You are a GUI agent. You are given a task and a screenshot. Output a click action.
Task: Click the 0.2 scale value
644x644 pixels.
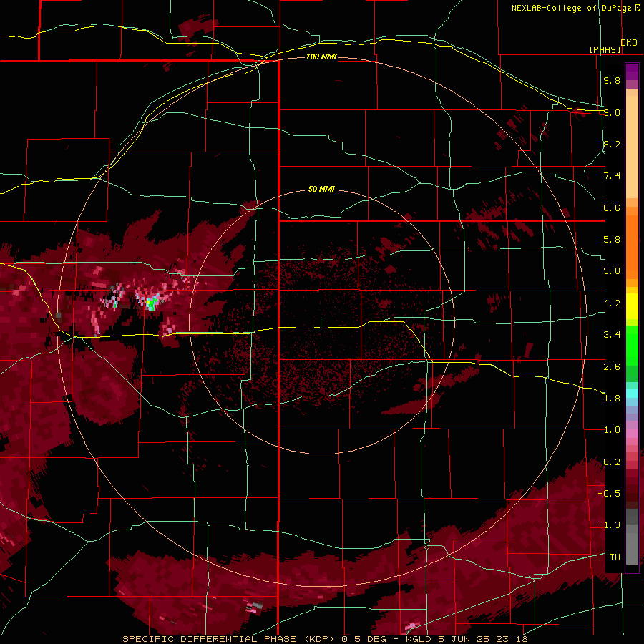[x=612, y=462]
